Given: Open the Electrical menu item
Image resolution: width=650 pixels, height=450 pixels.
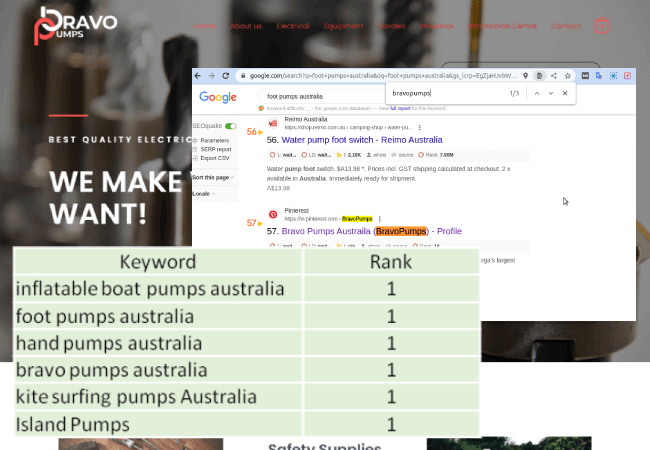Looking at the screenshot, I should 293,26.
